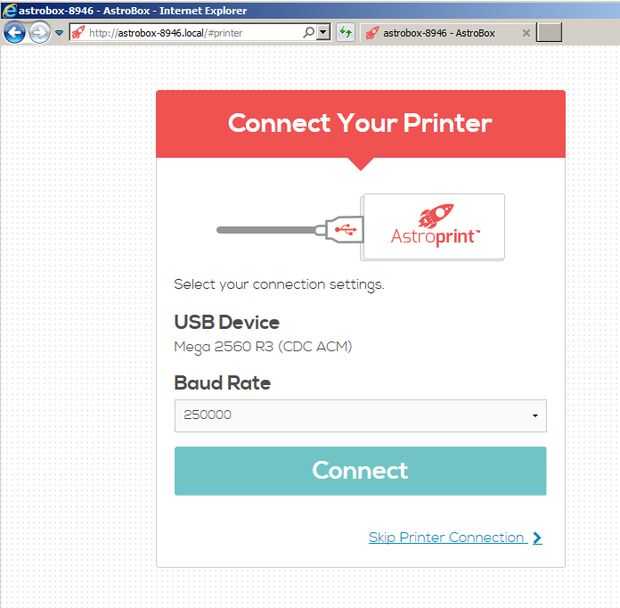Click the AstroBox rocket favicon in address bar
Viewport: 620px width, 608px height.
[x=79, y=32]
